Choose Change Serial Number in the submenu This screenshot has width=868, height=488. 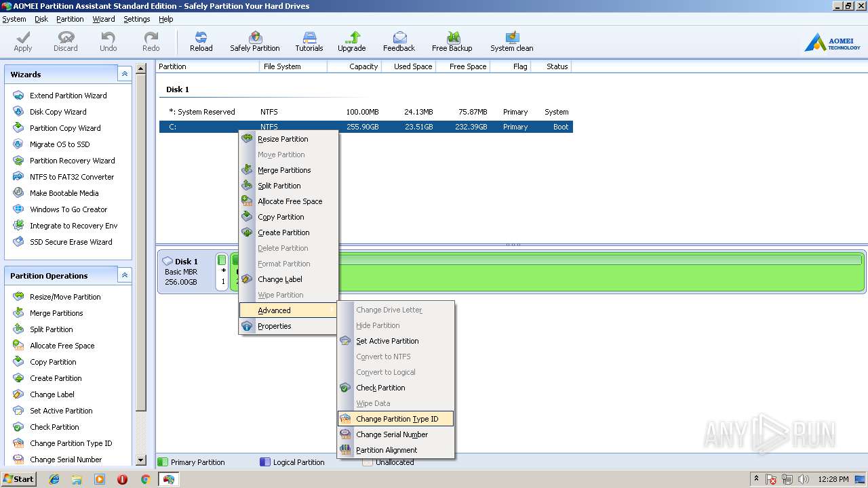395,434
